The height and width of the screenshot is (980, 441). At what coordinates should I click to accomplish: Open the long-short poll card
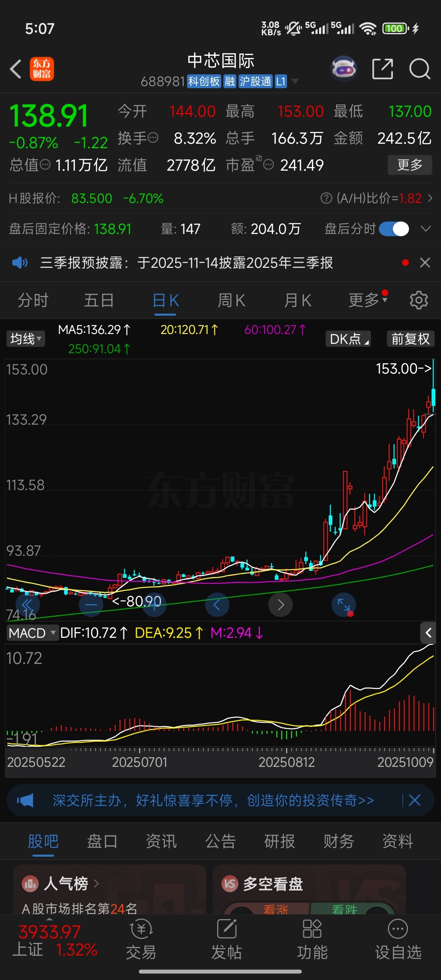coord(309,889)
